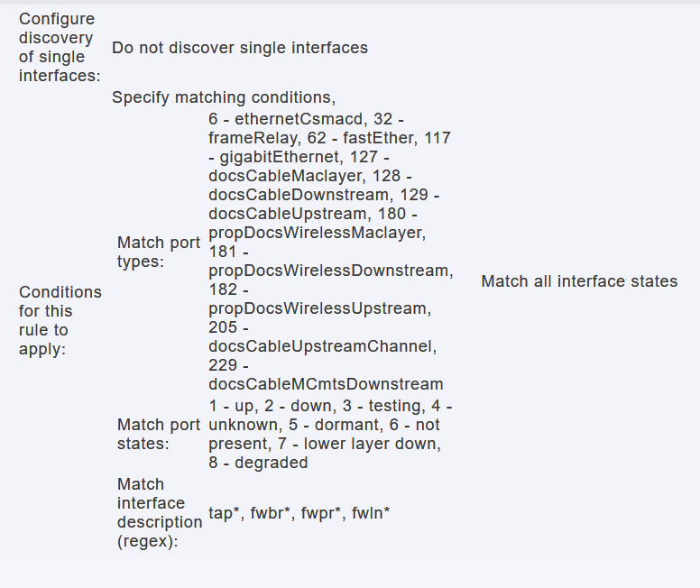The height and width of the screenshot is (588, 700).
Task: Click the "docsCableMCmtsDownstream" port type text
Action: (326, 384)
